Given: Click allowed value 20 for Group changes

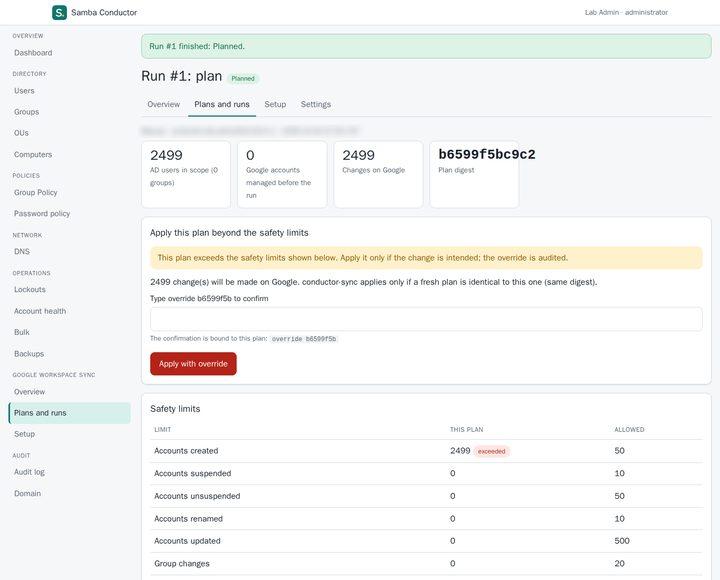Looking at the screenshot, I should click(x=619, y=564).
